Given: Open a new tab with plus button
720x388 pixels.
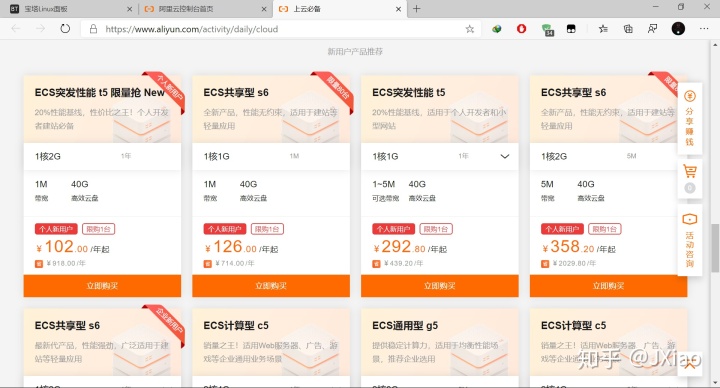Looking at the screenshot, I should click(x=416, y=9).
